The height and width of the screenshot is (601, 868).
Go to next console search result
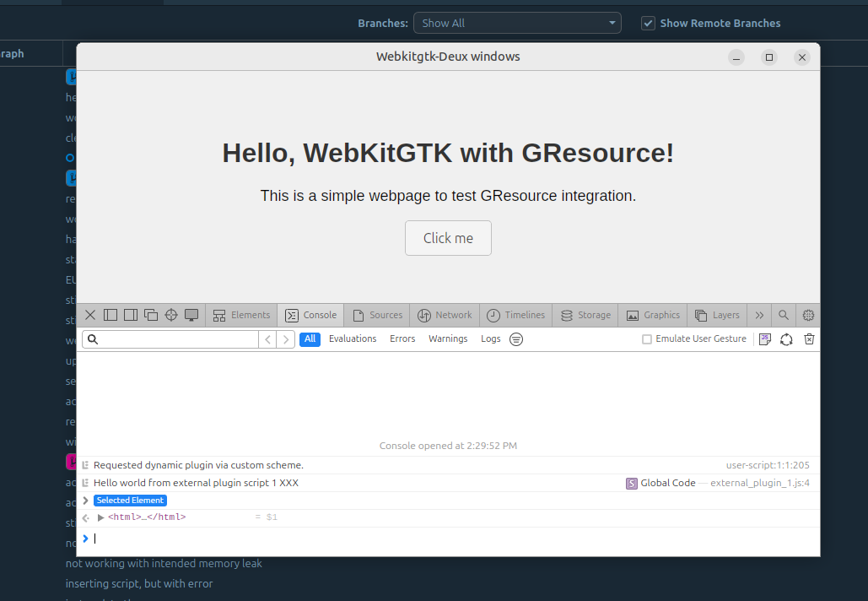(286, 339)
